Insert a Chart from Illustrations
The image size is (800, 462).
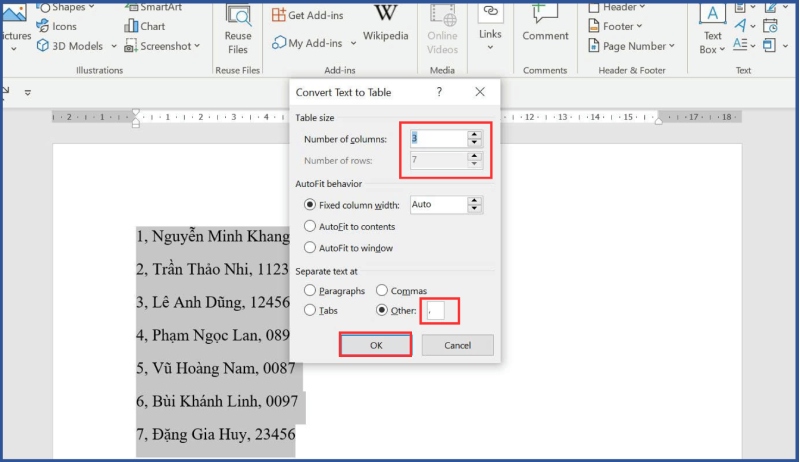coord(145,26)
